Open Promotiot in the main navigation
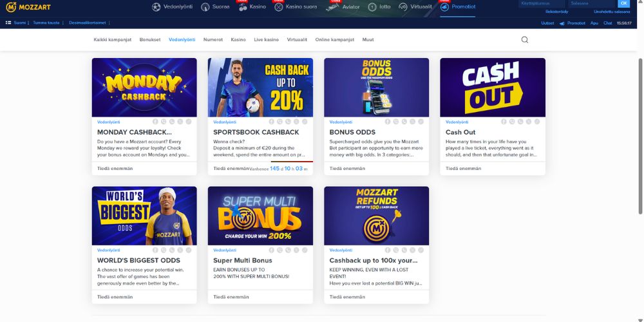Screen dimensions: 644x322 pos(457,7)
